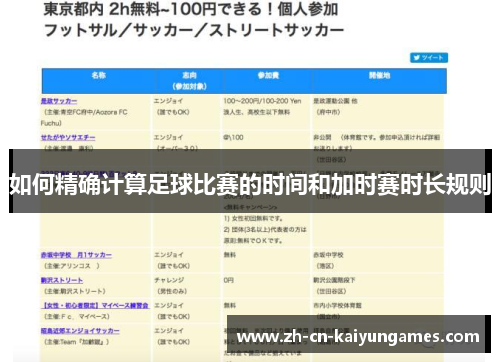Click the 志向(参加対象) column header

(x=189, y=81)
